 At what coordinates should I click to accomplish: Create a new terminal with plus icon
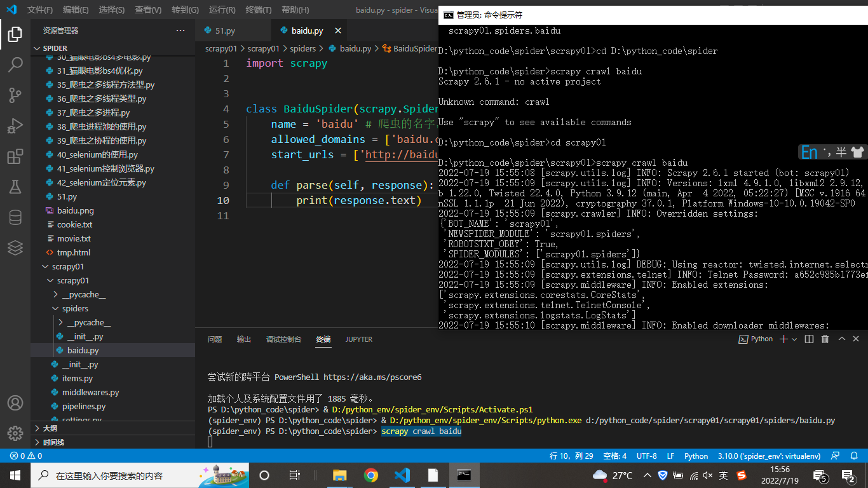(784, 339)
